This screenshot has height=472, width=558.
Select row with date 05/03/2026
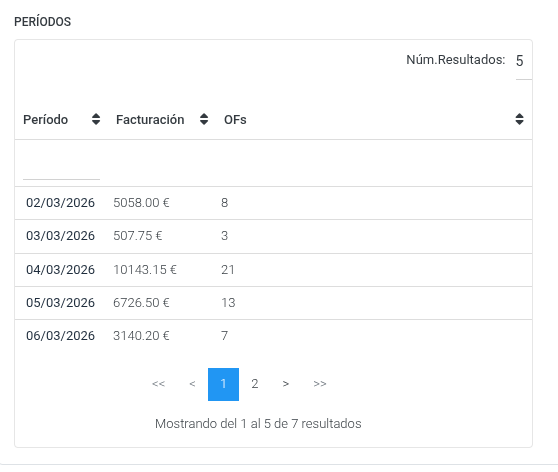click(273, 303)
